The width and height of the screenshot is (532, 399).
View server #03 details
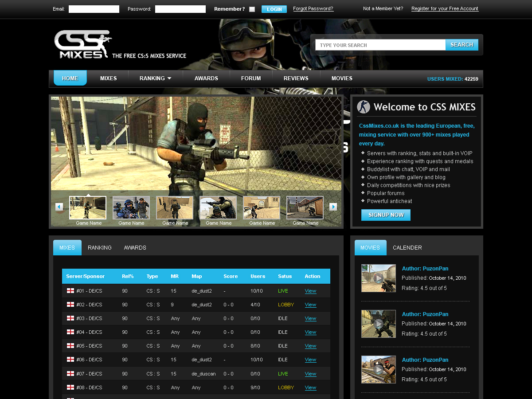click(310, 319)
